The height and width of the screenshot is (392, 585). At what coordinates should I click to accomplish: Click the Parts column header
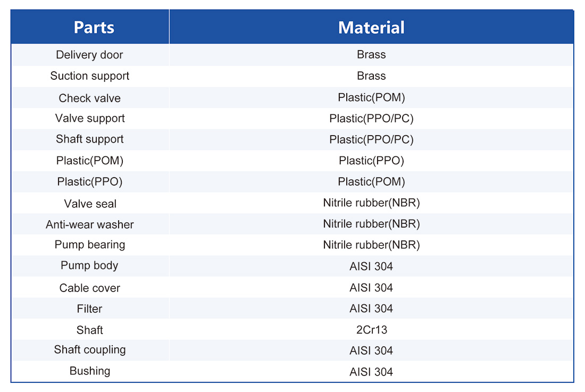[94, 27]
